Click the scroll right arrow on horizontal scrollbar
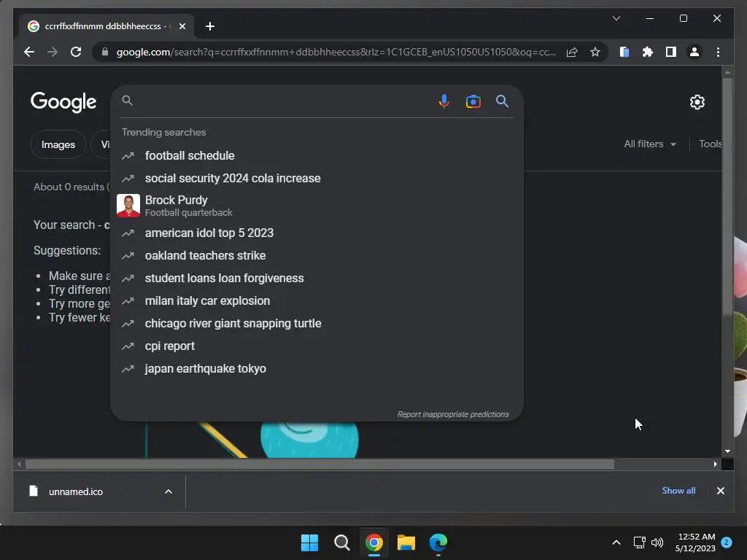 click(715, 464)
